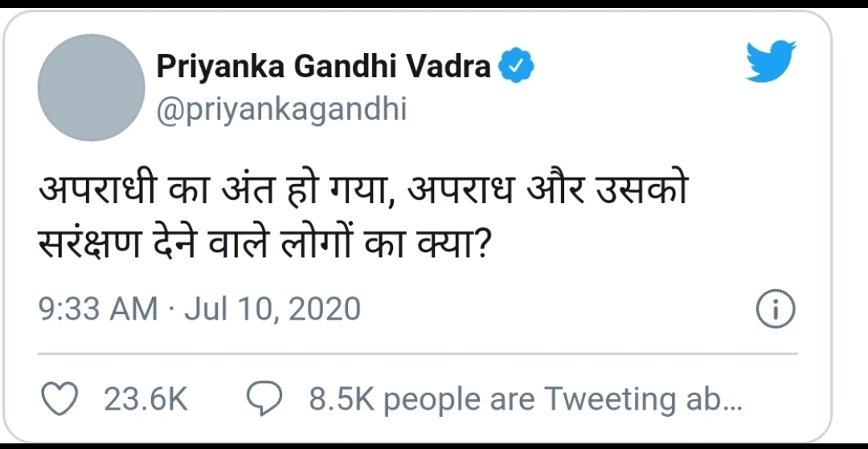Click the Twitter bird logo

tap(770, 62)
